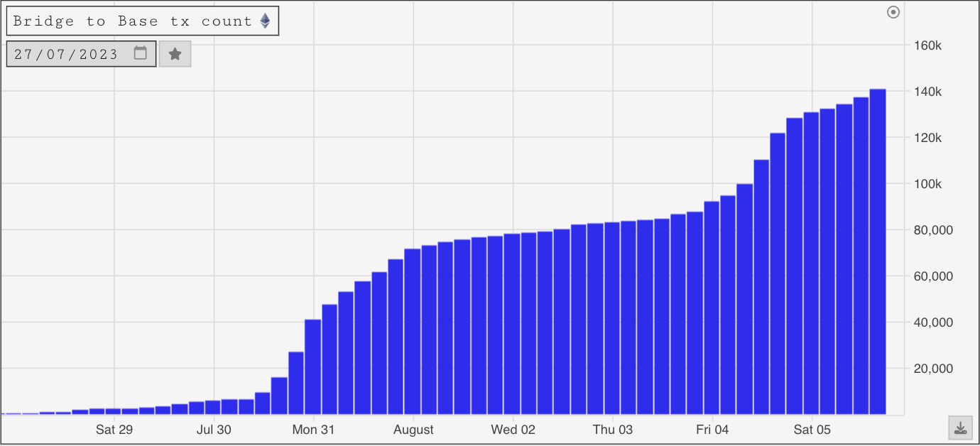980x446 pixels.
Task: Click the circular target icon above the y-axis
Action: pos(893,12)
